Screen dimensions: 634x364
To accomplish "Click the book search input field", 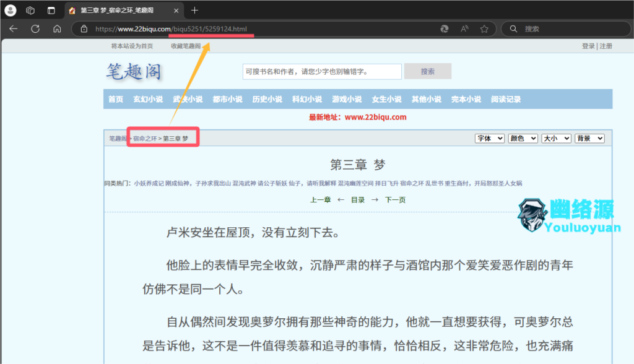I will click(x=322, y=71).
